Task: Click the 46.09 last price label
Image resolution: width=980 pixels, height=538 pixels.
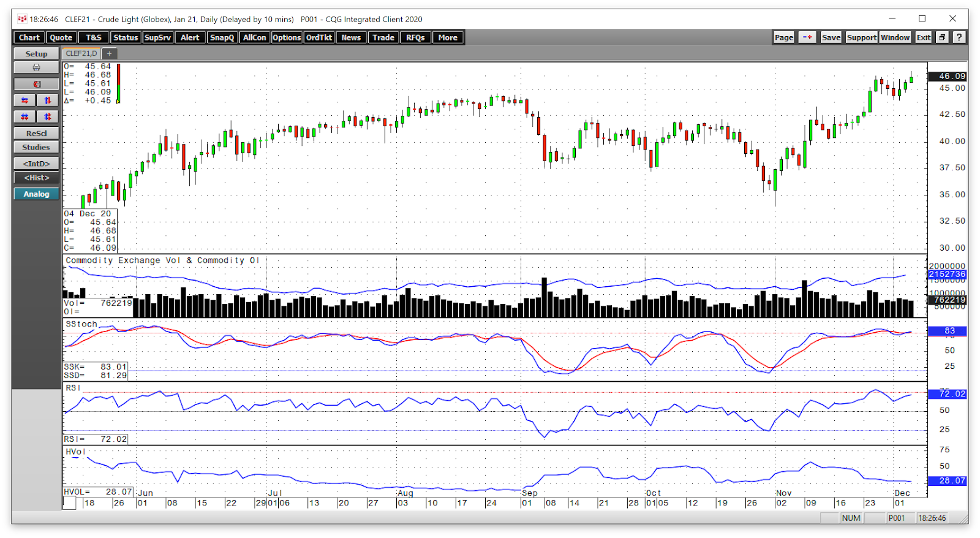Action: pos(948,76)
